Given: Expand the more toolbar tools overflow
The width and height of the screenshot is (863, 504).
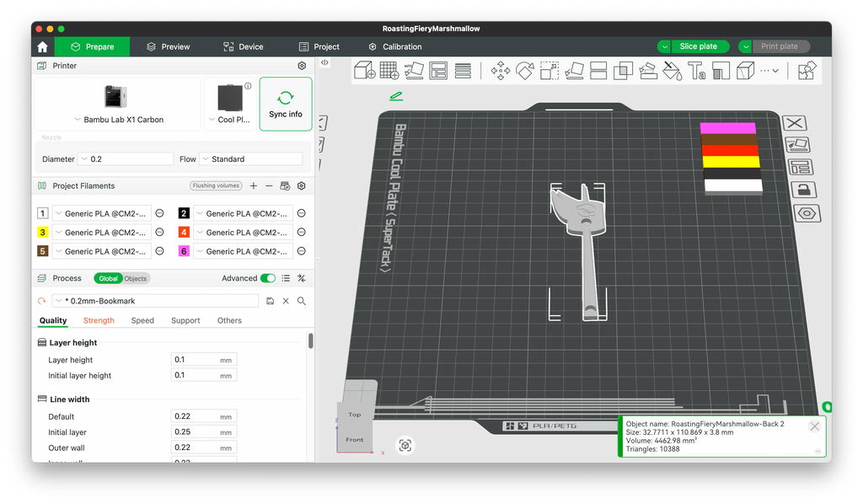Looking at the screenshot, I should coord(769,71).
